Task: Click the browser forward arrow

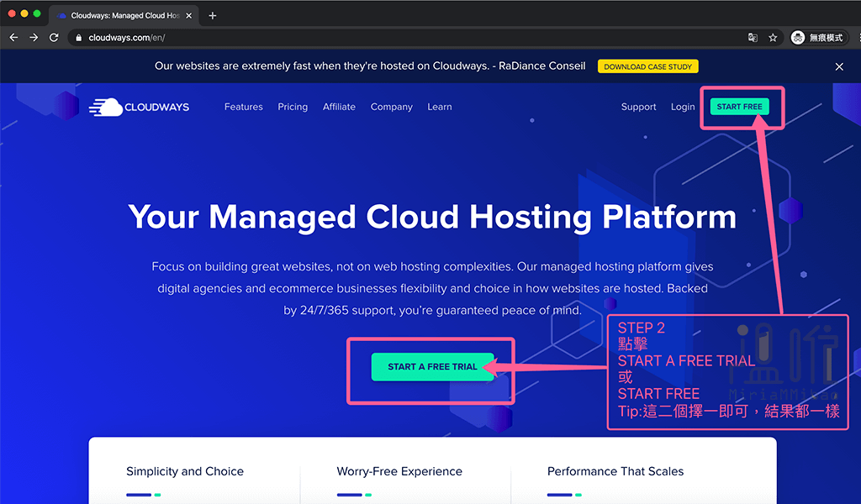Action: (x=34, y=37)
